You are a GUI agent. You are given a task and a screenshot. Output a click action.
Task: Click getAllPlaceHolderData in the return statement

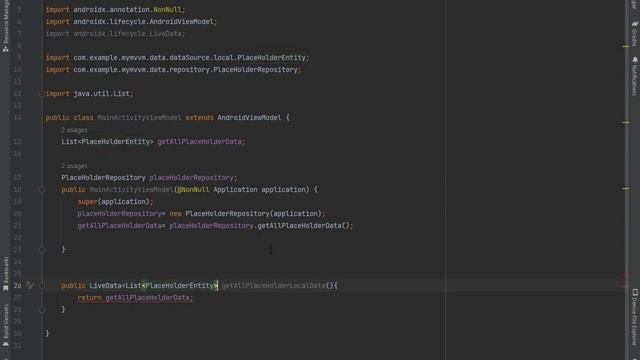pos(147,298)
